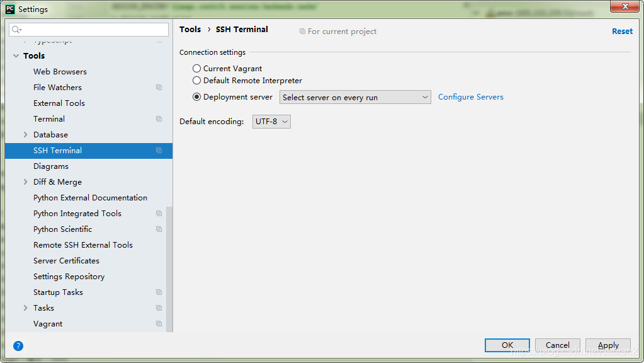Viewport: 644px width, 363px height.
Task: Click the Apply button
Action: point(608,345)
